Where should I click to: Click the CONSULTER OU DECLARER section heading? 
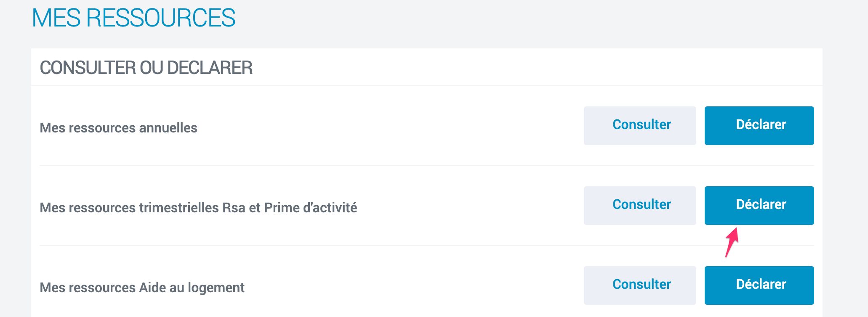click(x=146, y=68)
